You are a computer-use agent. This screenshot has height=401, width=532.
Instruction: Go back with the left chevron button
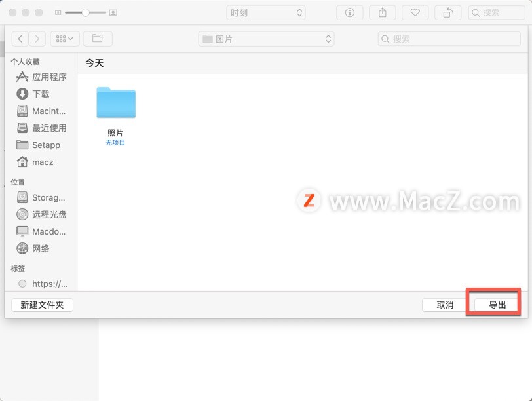(20, 39)
